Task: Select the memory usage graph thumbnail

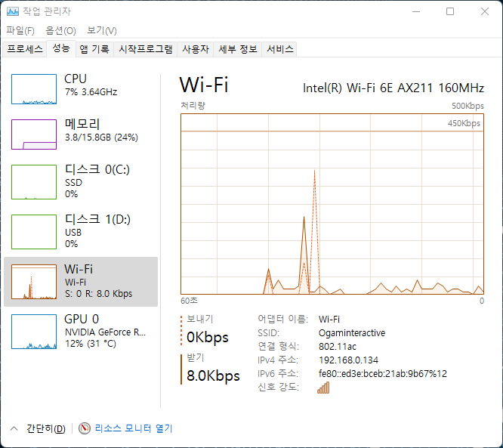Action: tap(34, 136)
